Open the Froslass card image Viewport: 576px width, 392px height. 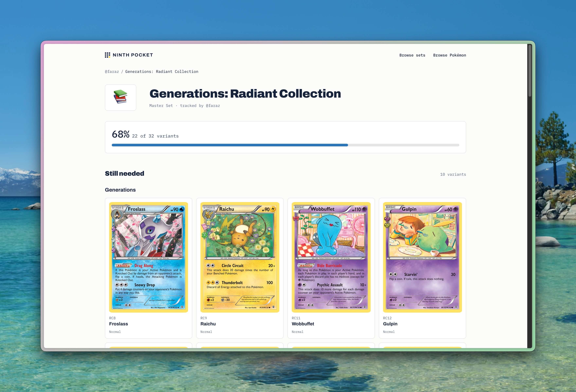tap(148, 257)
